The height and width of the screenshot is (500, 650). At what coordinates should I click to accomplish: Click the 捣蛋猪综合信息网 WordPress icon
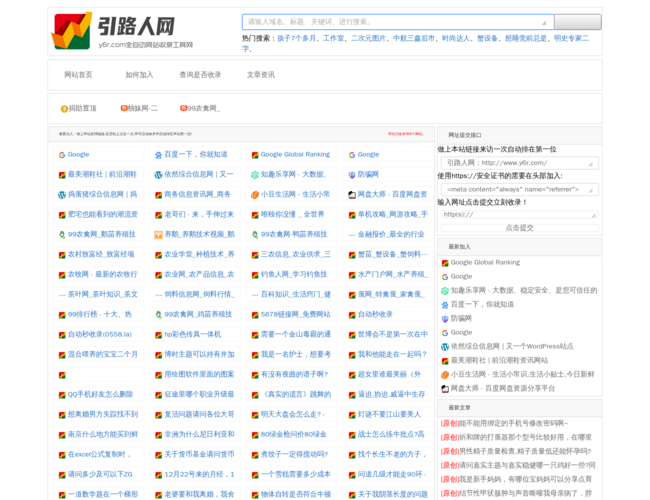tap(62, 195)
